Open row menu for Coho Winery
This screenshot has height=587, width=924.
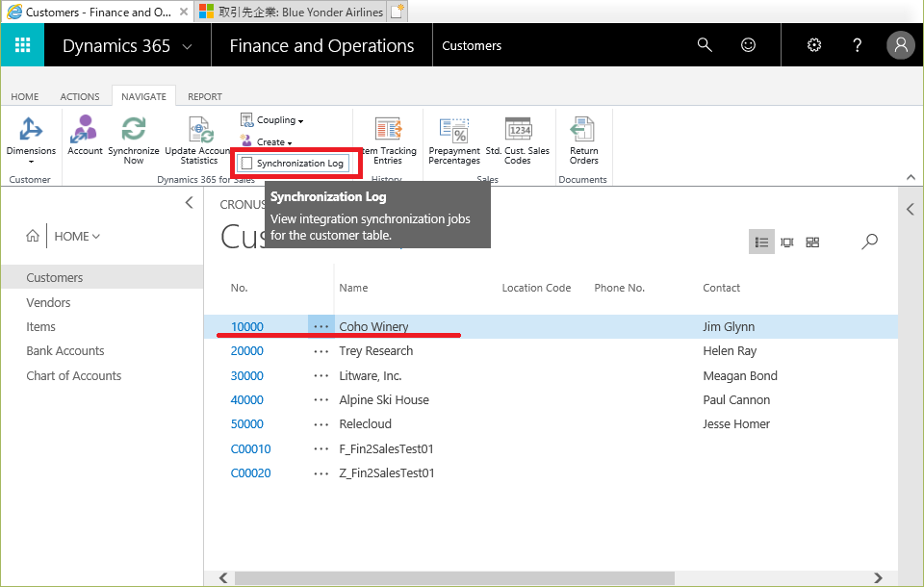tap(321, 326)
